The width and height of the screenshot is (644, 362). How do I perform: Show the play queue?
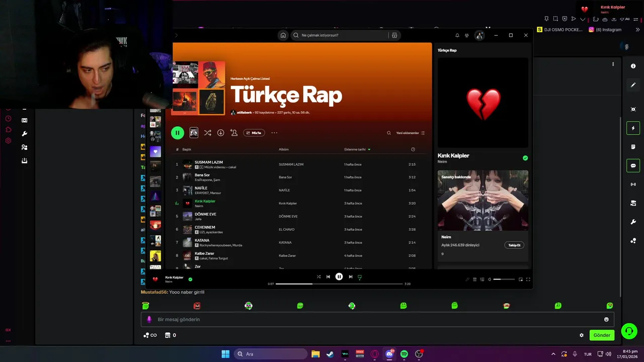click(x=474, y=280)
